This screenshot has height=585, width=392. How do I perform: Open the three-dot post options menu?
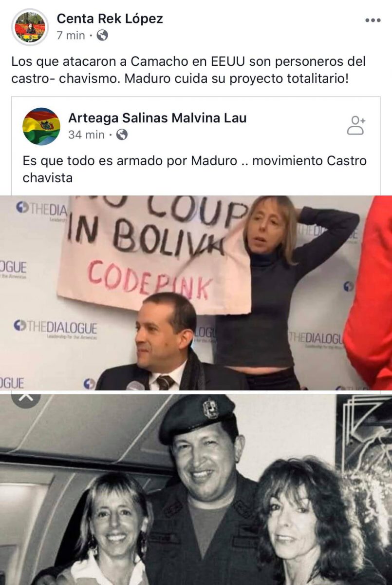click(373, 20)
